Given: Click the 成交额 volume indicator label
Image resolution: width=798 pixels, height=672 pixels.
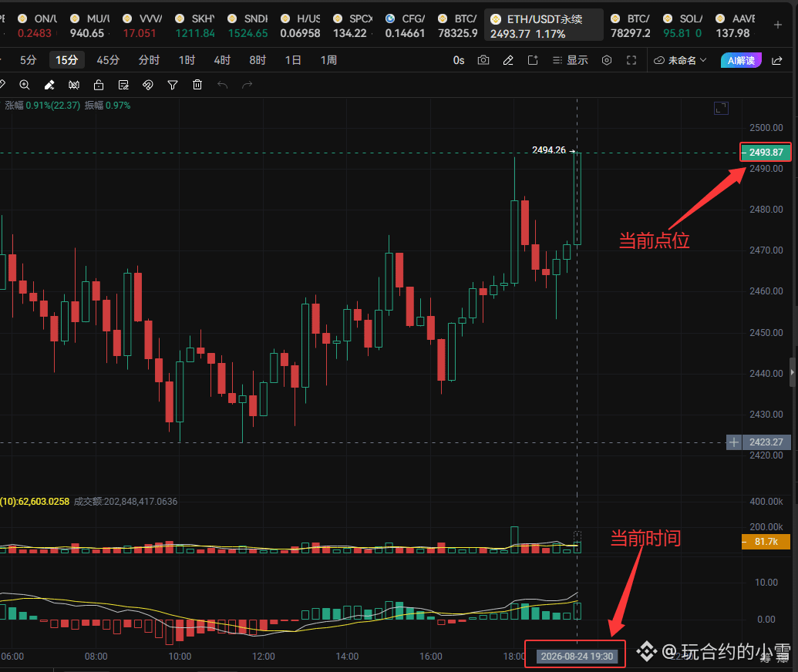Looking at the screenshot, I should point(126,502).
